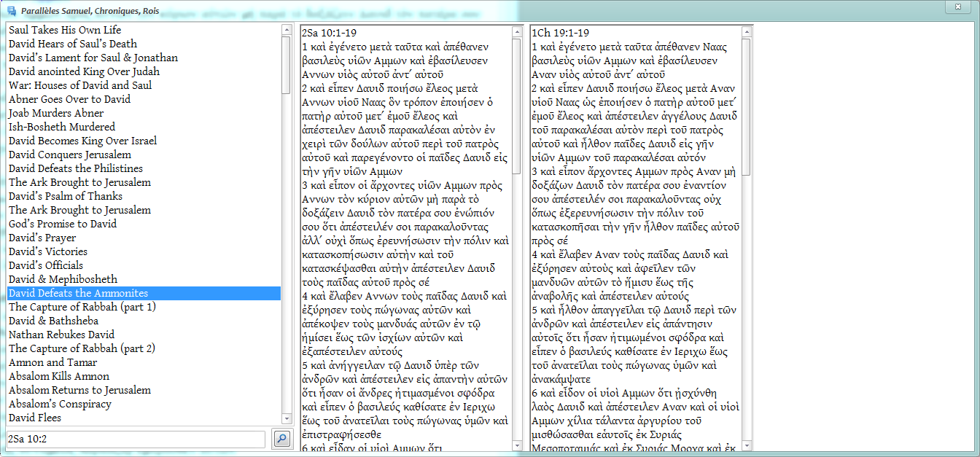980x457 pixels.
Task: Click the app icon in title bar
Action: (11, 11)
